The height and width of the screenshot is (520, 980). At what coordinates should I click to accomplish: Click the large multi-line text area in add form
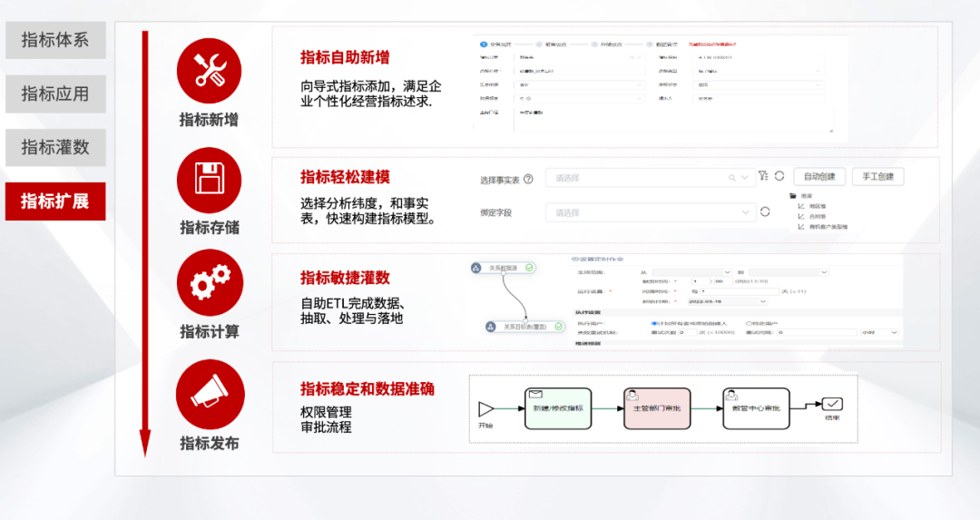(673, 120)
